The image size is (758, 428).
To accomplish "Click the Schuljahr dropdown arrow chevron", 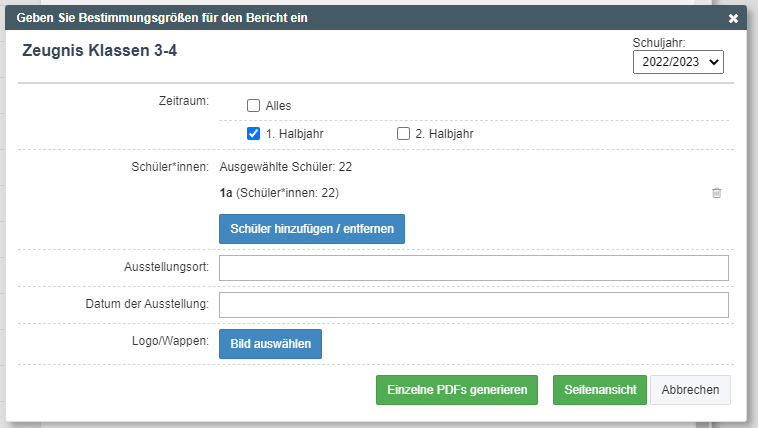I will tap(714, 62).
